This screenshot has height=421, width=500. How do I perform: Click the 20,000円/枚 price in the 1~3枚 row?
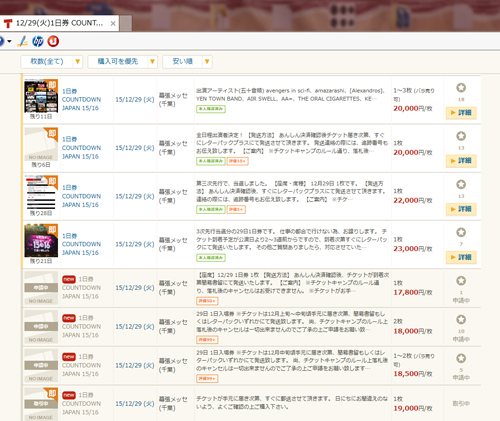[413, 108]
